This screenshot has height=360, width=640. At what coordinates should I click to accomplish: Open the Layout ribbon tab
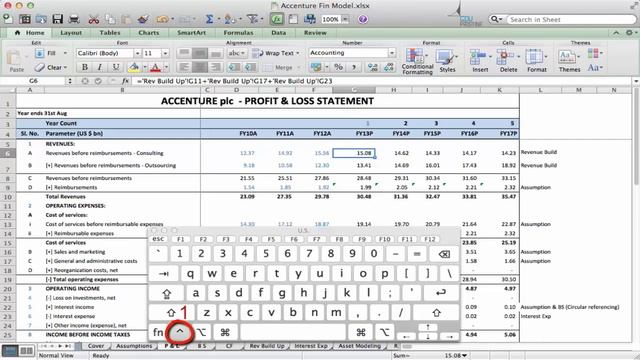tap(71, 33)
